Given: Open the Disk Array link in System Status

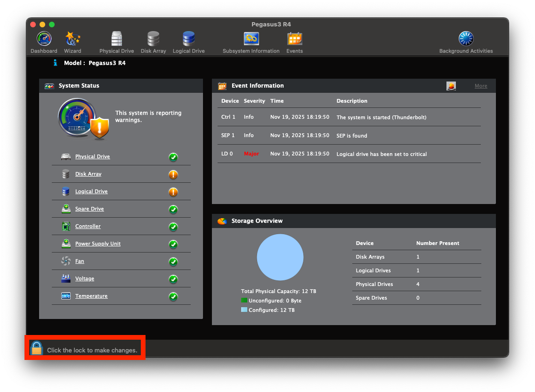Looking at the screenshot, I should point(88,174).
